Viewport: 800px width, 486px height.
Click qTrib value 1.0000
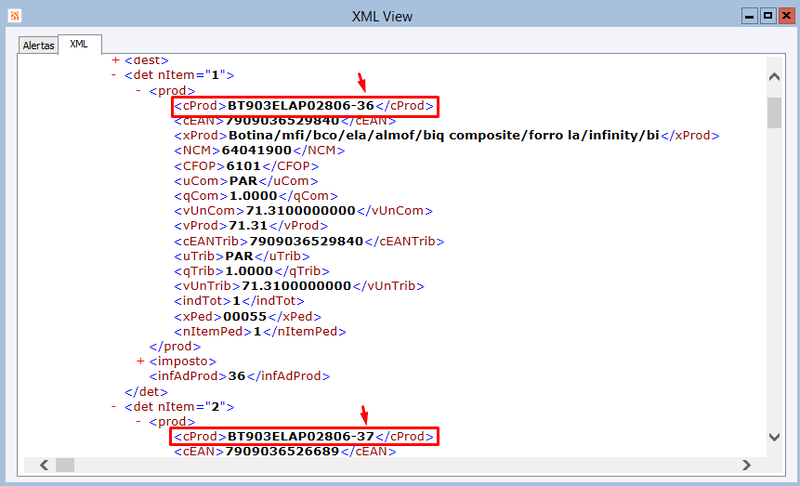click(249, 271)
